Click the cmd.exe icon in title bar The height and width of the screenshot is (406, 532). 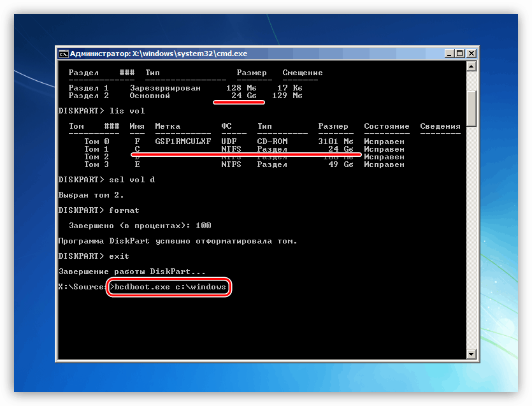tap(63, 54)
